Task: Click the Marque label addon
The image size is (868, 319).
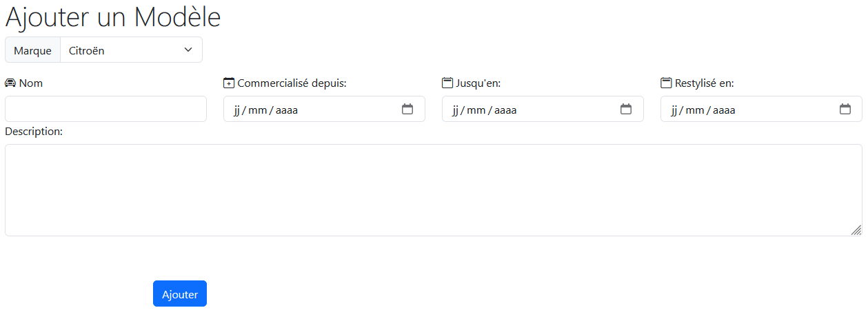Action: tap(32, 50)
